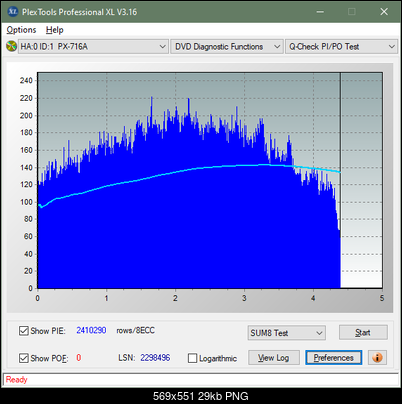Click the POF count value 0
This screenshot has height=404, width=402.
tap(79, 358)
